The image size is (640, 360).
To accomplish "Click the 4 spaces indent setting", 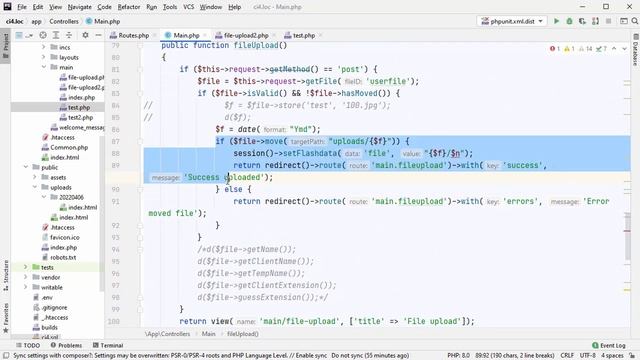I will [612, 356].
